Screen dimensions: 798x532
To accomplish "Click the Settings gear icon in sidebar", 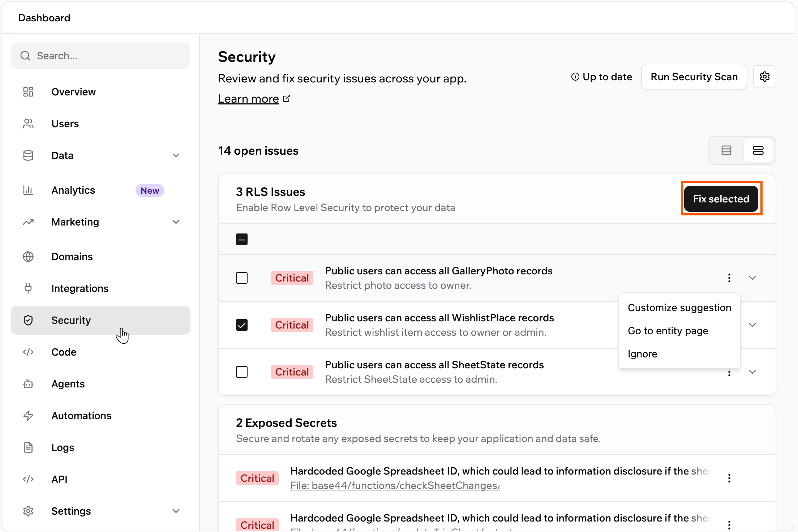I will click(28, 511).
